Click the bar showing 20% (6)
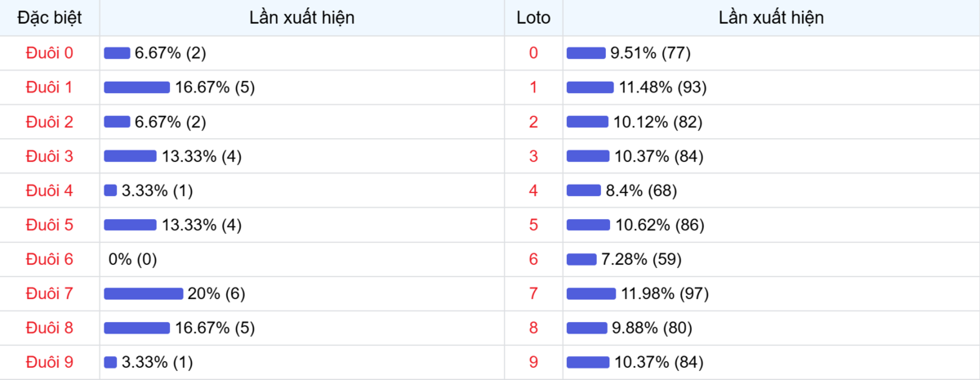 tap(143, 293)
